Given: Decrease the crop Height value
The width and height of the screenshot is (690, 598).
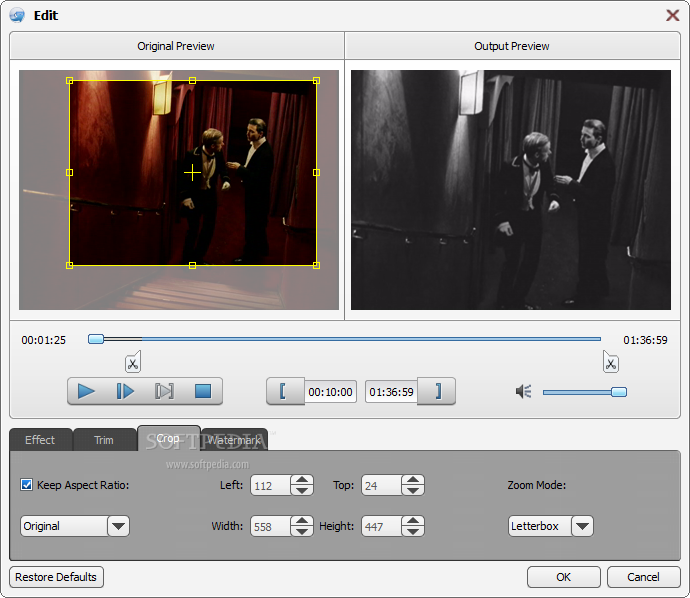Looking at the screenshot, I should coord(413,531).
